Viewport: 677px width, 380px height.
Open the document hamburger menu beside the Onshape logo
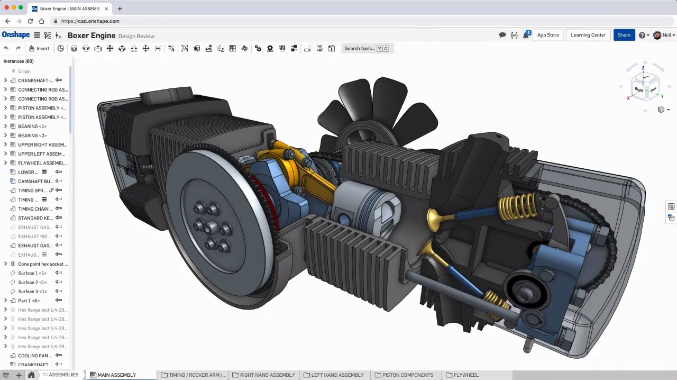(x=37, y=35)
